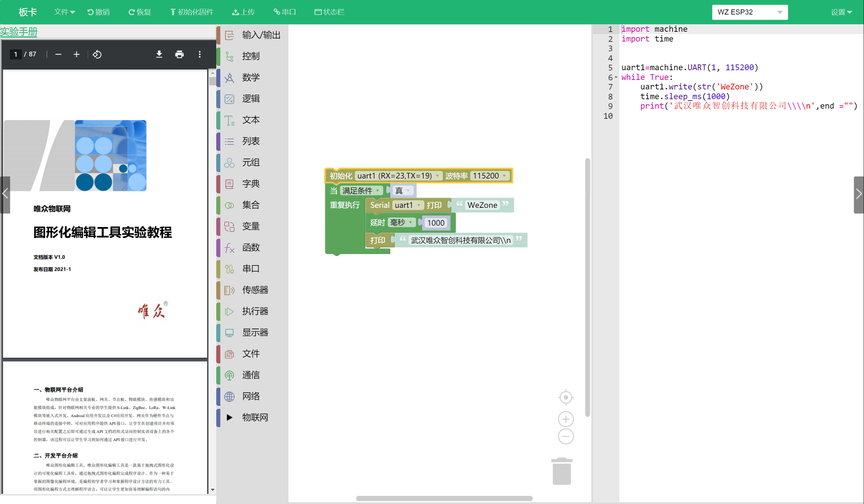Click the workspace trash can
The width and height of the screenshot is (864, 504).
point(562,471)
